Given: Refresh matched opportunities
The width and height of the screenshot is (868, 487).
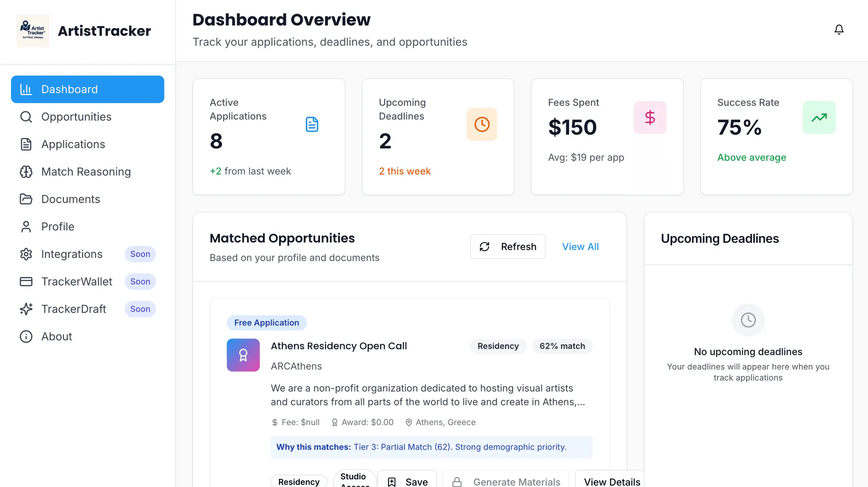Looking at the screenshot, I should point(508,246).
